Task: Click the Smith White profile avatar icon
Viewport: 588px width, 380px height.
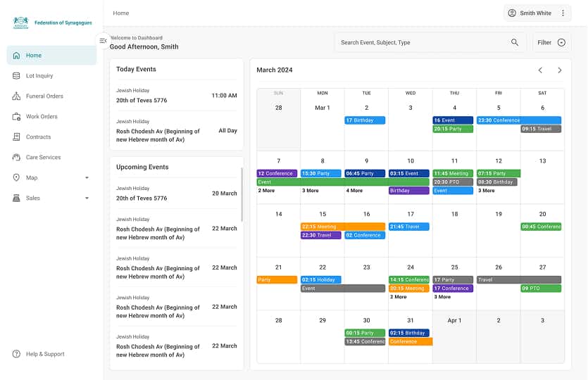Action: (x=512, y=13)
